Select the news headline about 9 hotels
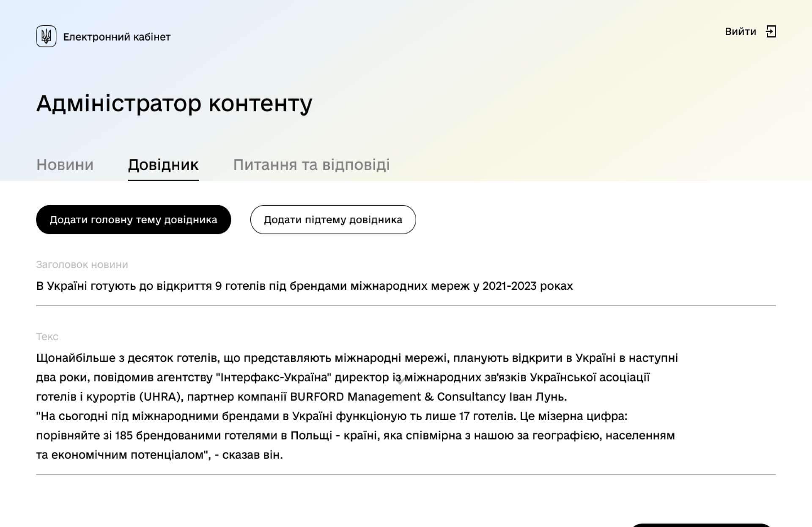This screenshot has width=812, height=527. click(x=304, y=286)
